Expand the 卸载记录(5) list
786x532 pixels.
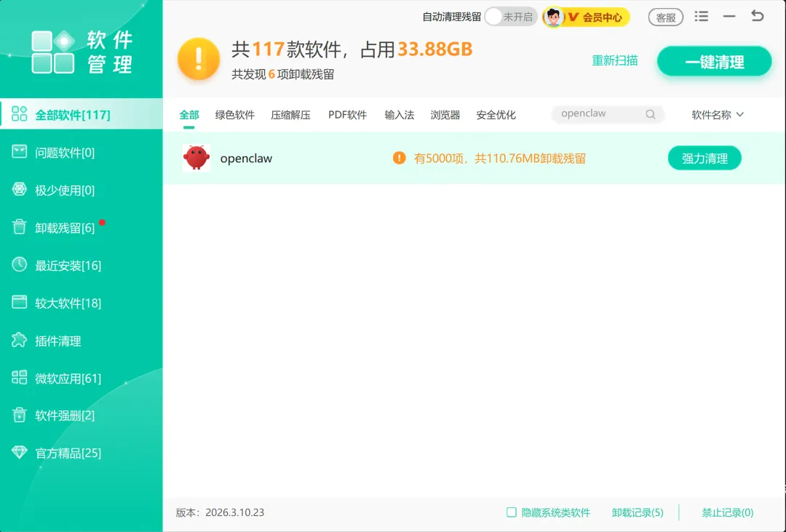638,512
